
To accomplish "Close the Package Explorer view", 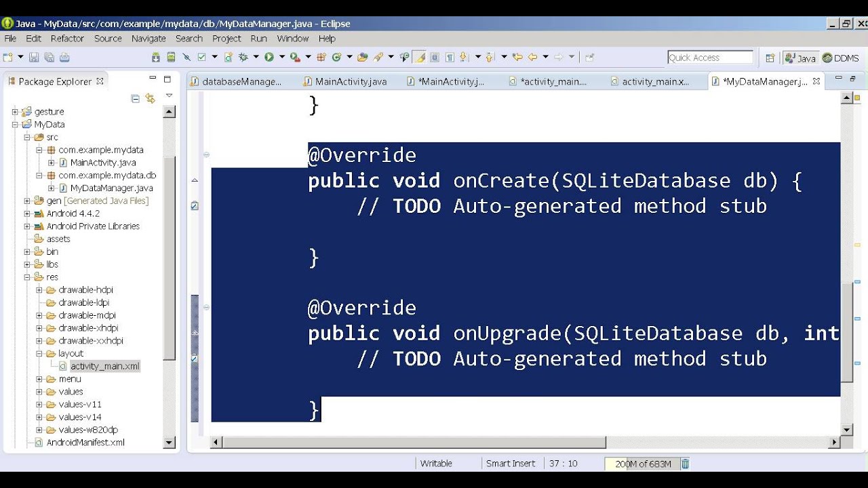I will [100, 81].
